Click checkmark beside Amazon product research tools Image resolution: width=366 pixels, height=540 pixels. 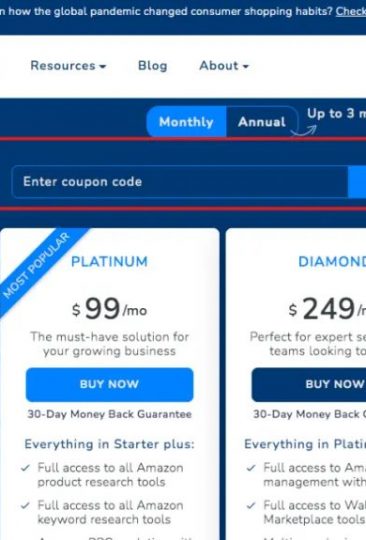pyautogui.click(x=25, y=468)
